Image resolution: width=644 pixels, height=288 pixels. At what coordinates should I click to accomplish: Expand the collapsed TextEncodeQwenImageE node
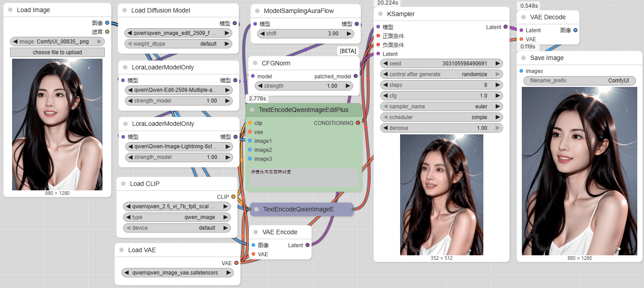(256, 209)
